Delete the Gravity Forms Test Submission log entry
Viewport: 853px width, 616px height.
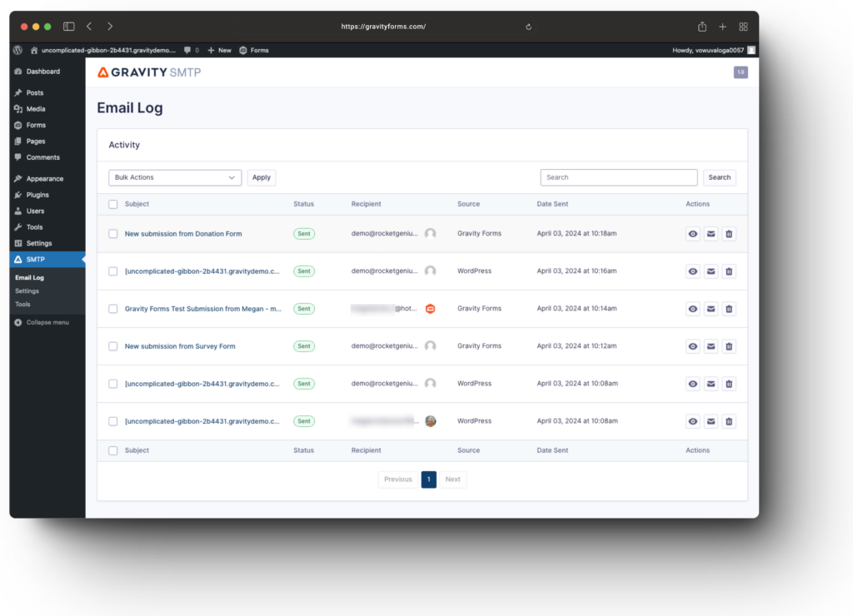click(x=729, y=308)
